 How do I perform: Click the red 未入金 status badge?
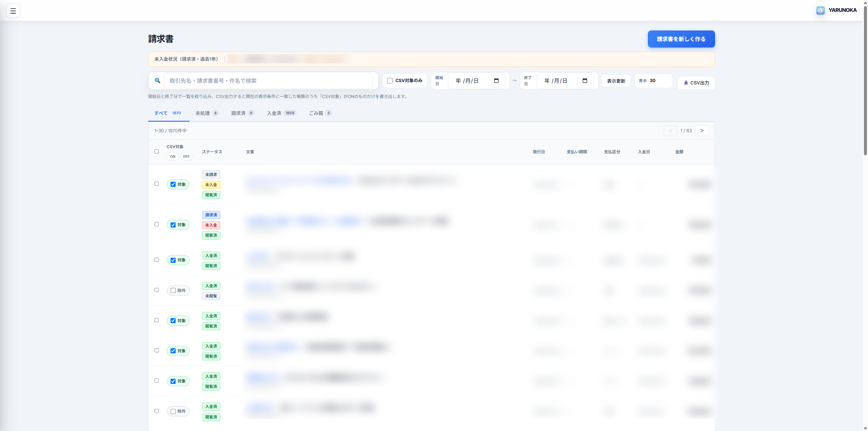click(x=211, y=225)
